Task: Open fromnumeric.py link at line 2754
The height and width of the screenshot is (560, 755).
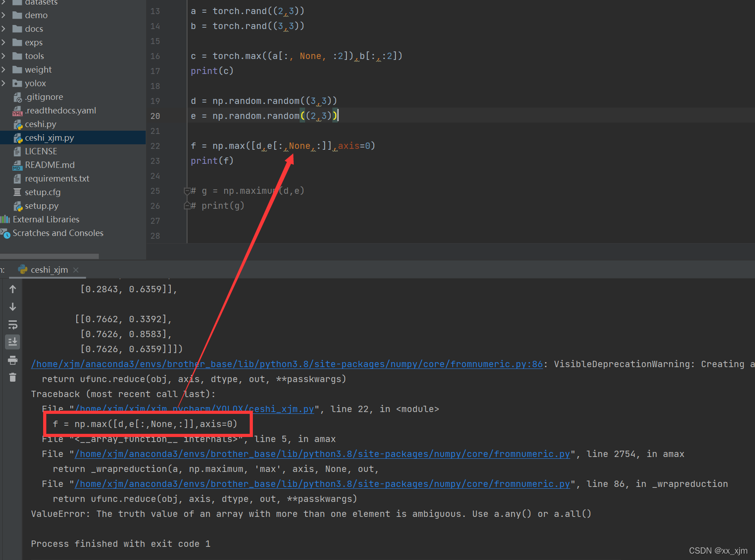Action: pos(322,454)
